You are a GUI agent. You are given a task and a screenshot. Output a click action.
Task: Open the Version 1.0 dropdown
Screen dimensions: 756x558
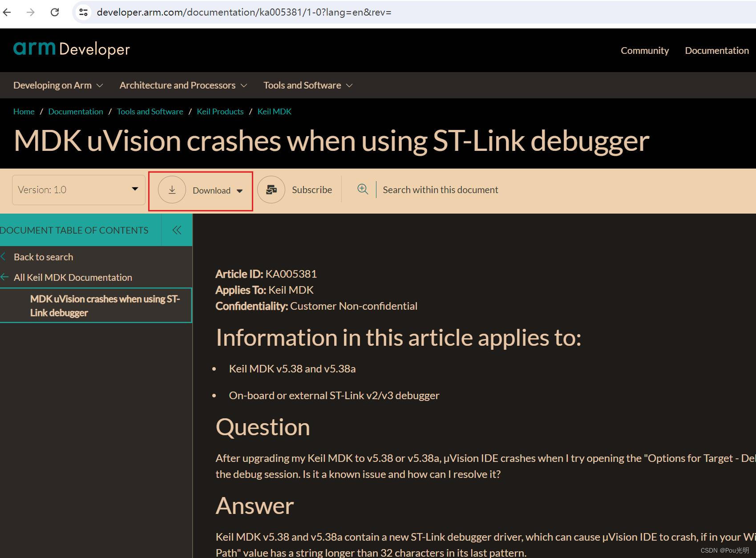79,190
